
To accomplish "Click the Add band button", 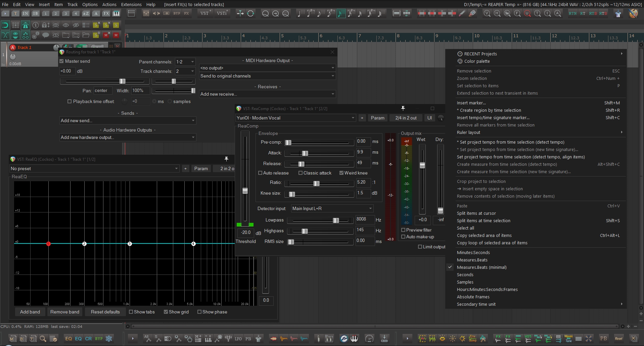I will tap(30, 312).
